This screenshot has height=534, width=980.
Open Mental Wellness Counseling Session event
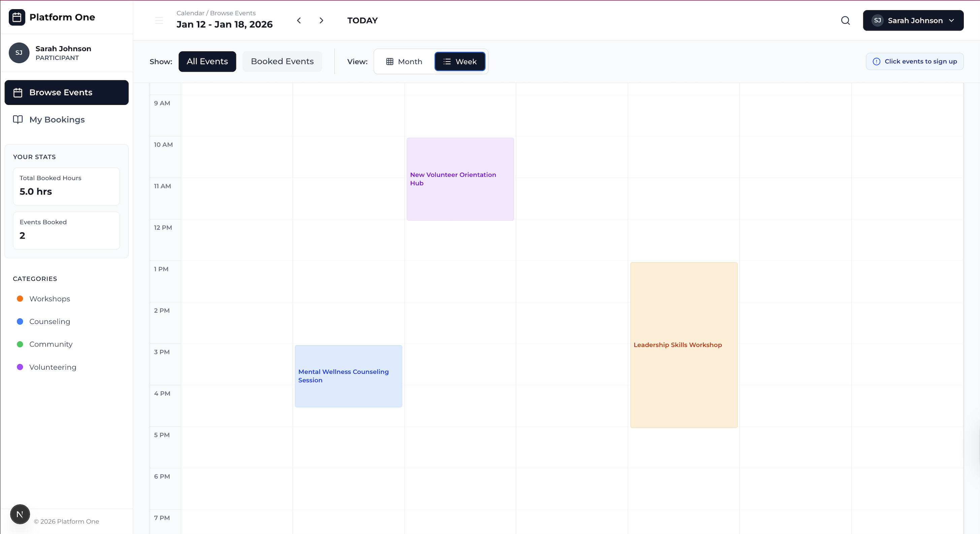point(348,376)
